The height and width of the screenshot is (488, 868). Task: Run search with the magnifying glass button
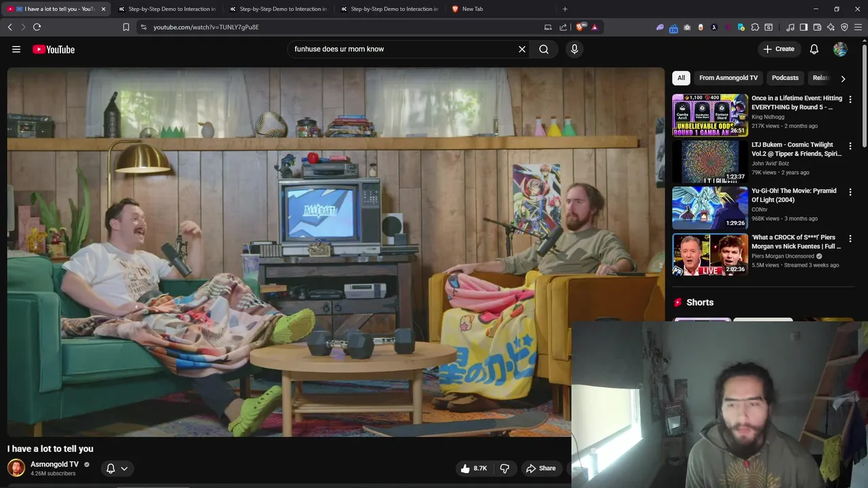(544, 49)
